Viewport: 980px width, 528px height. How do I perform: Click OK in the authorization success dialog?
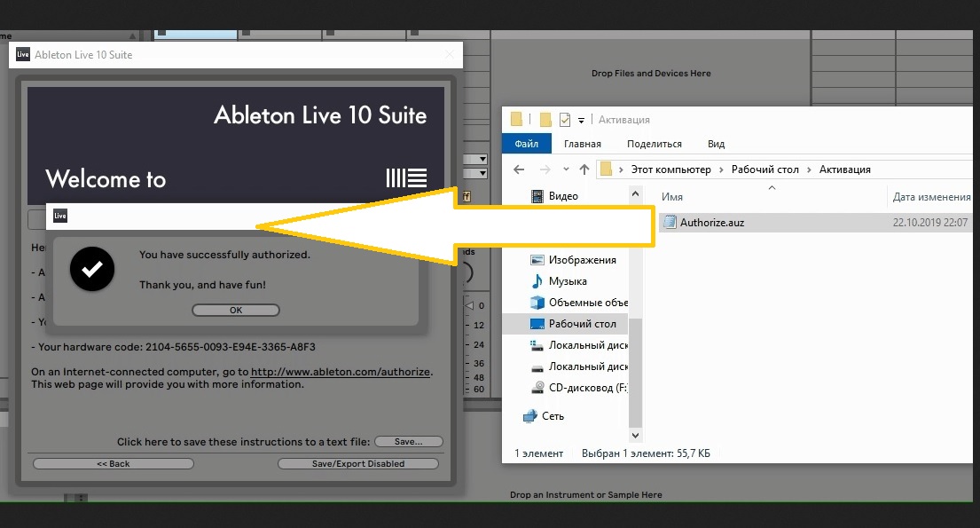pos(235,311)
